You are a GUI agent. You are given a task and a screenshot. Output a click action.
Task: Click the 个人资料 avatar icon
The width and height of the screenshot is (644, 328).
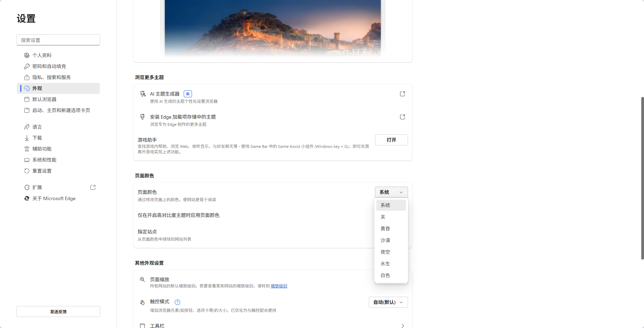click(x=27, y=55)
